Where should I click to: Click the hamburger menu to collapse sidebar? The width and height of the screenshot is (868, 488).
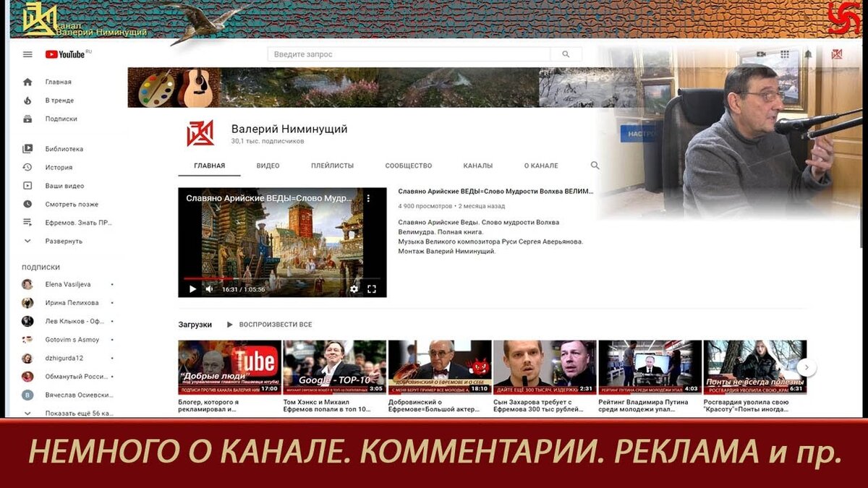(27, 53)
